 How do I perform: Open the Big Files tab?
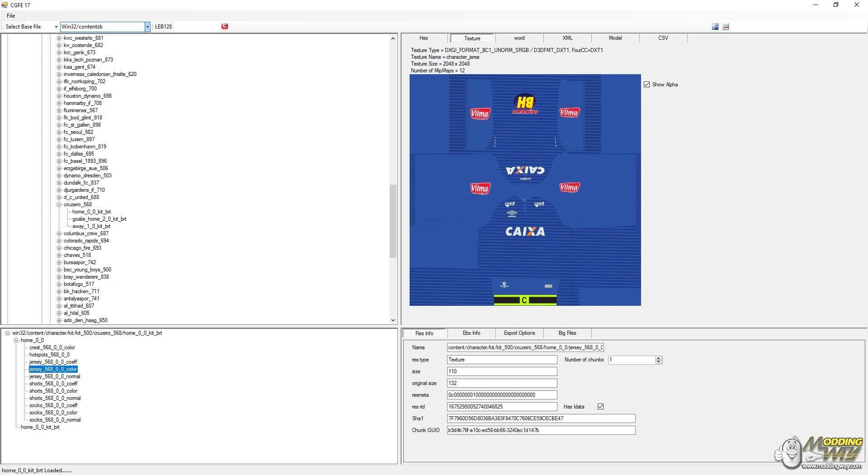tap(567, 333)
